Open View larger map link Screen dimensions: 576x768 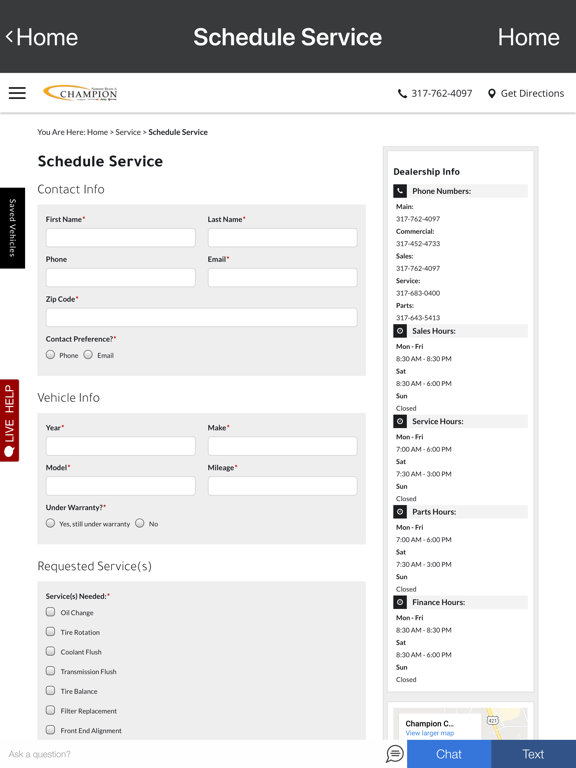click(430, 733)
